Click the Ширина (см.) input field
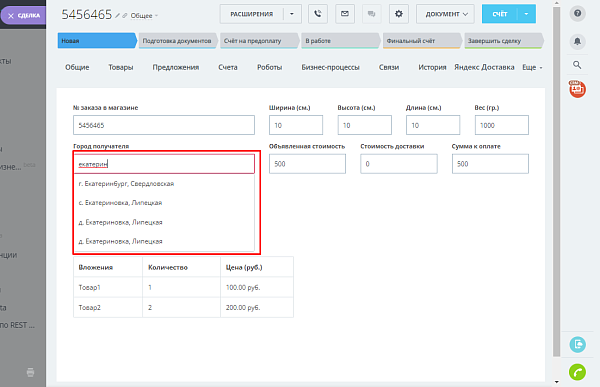 296,125
